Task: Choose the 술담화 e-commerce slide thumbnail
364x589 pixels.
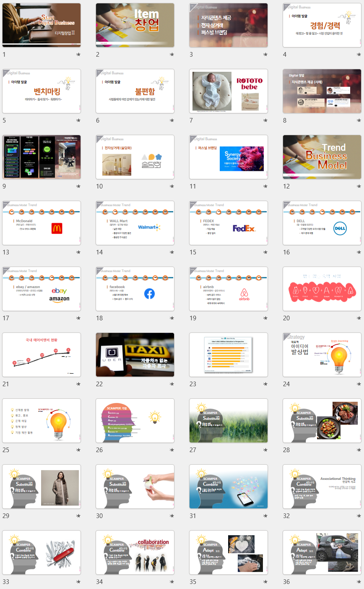Action: 135,157
